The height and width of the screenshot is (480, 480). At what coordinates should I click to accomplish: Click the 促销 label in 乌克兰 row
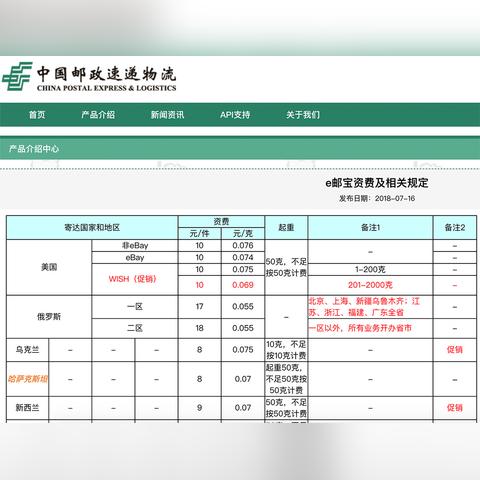click(x=455, y=350)
